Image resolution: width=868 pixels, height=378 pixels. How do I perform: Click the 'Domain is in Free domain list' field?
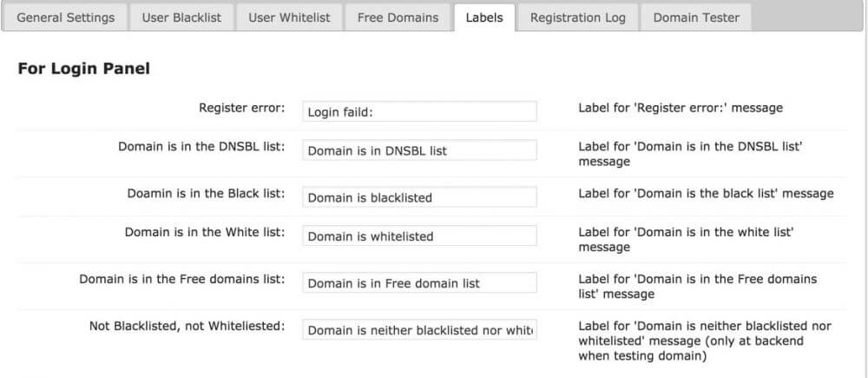[x=419, y=282]
